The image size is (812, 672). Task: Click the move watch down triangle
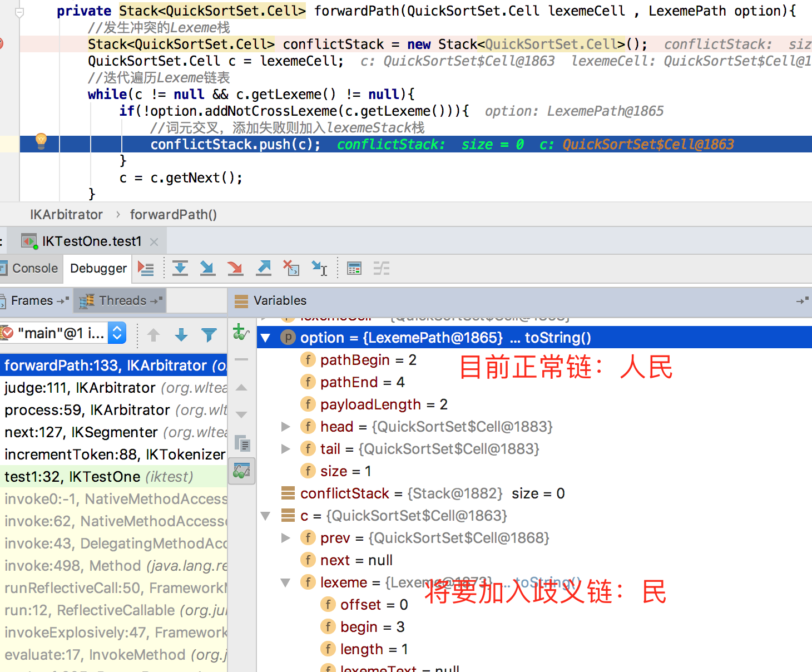[241, 414]
